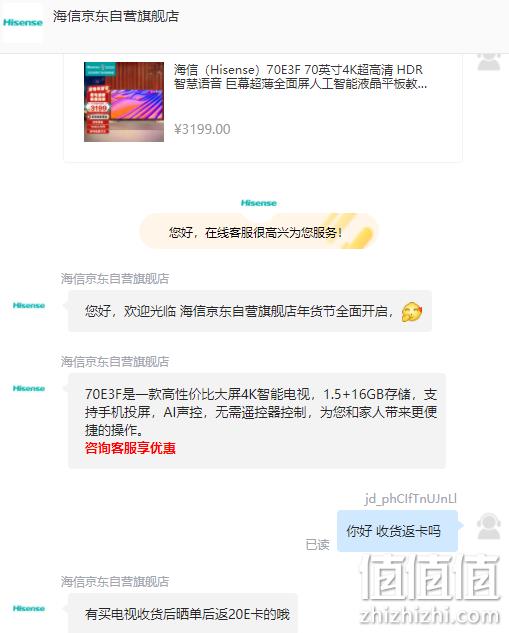Click the user avatar at top right
Image resolution: width=509 pixels, height=633 pixels.
coord(489,61)
